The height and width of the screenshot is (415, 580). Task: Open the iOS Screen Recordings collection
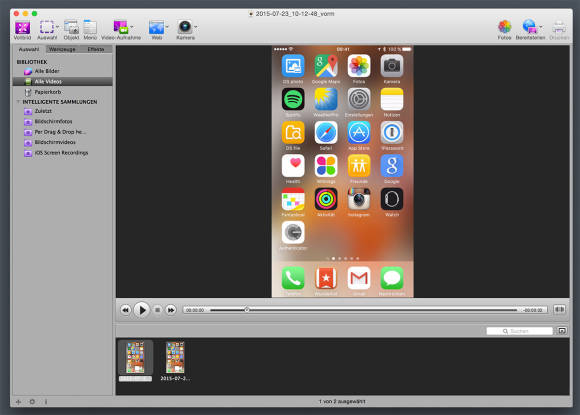point(63,153)
